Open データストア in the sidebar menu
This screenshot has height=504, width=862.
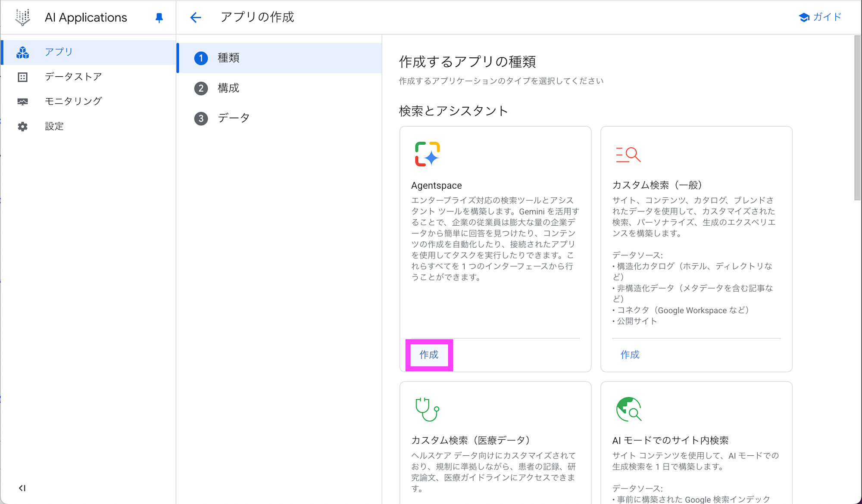[x=88, y=77]
